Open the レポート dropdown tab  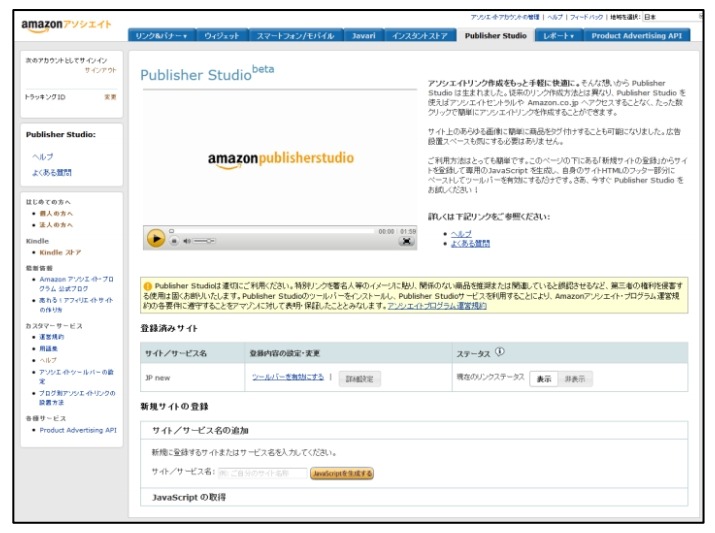click(x=558, y=36)
